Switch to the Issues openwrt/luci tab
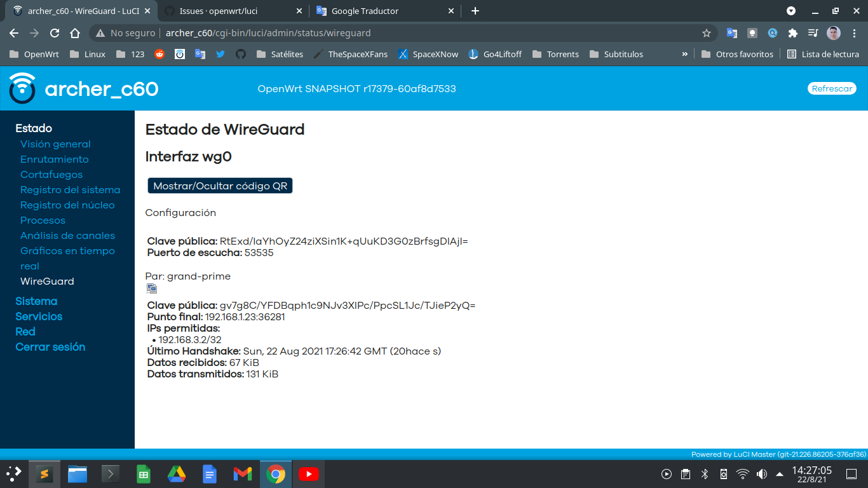 click(x=233, y=11)
